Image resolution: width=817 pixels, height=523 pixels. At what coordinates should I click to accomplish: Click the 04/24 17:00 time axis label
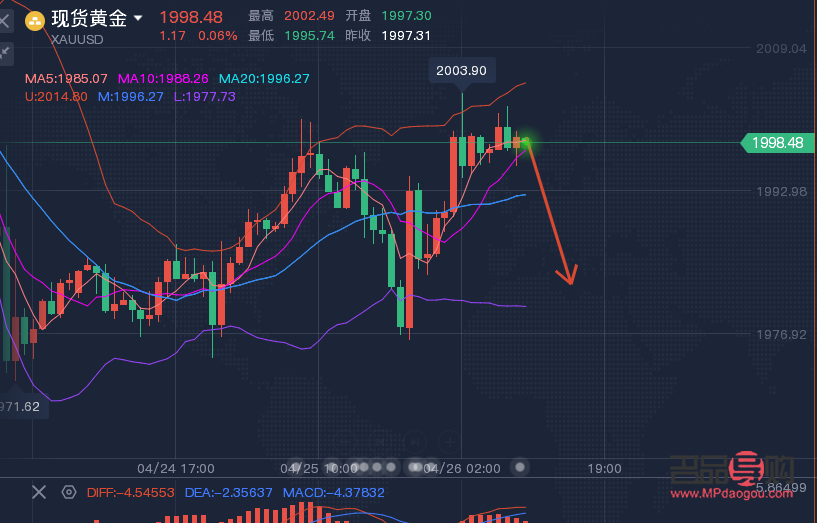pyautogui.click(x=175, y=468)
